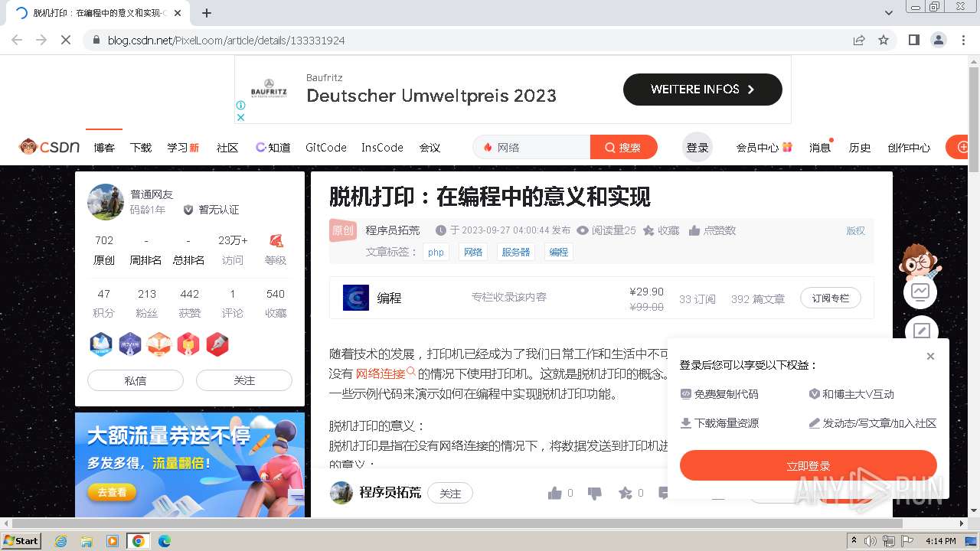The height and width of the screenshot is (551, 980).
Task: Close the login benefits popup
Action: click(x=930, y=356)
